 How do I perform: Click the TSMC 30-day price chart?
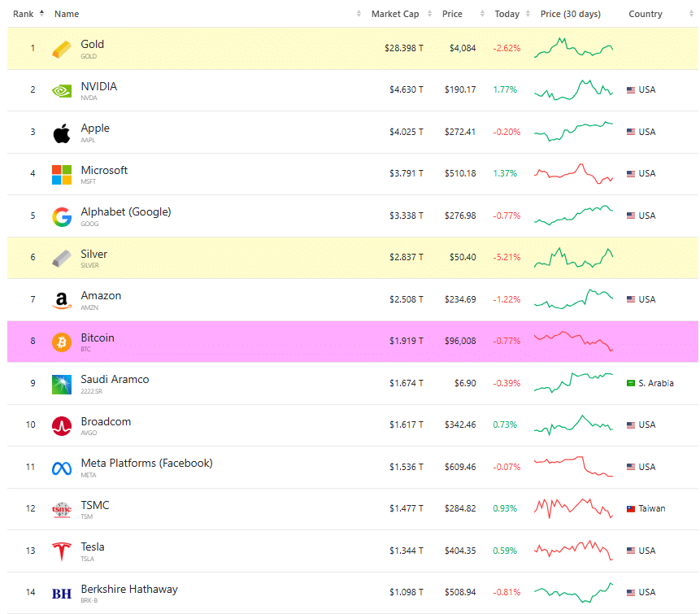(574, 508)
